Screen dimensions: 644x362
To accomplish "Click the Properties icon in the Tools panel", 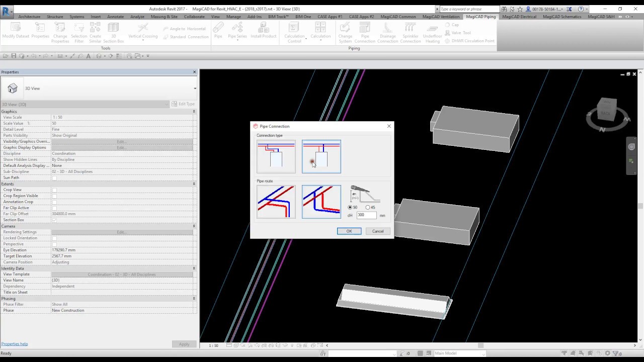I will [x=40, y=31].
